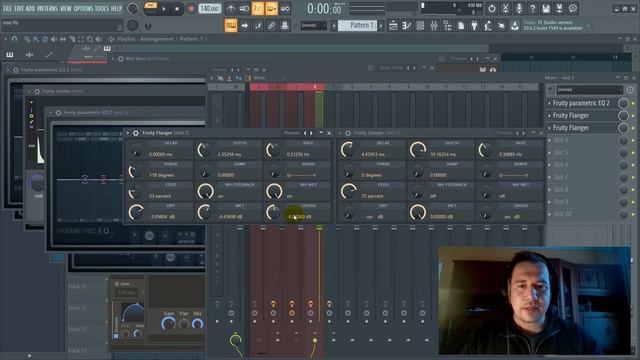The image size is (640, 360).
Task: Open the TOOLS menu
Action: coord(102,8)
